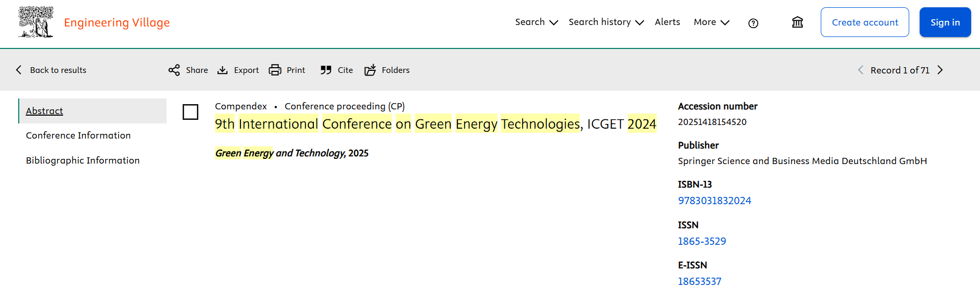The image size is (980, 299).
Task: Select the Abstract tab in sidebar
Action: tap(93, 111)
